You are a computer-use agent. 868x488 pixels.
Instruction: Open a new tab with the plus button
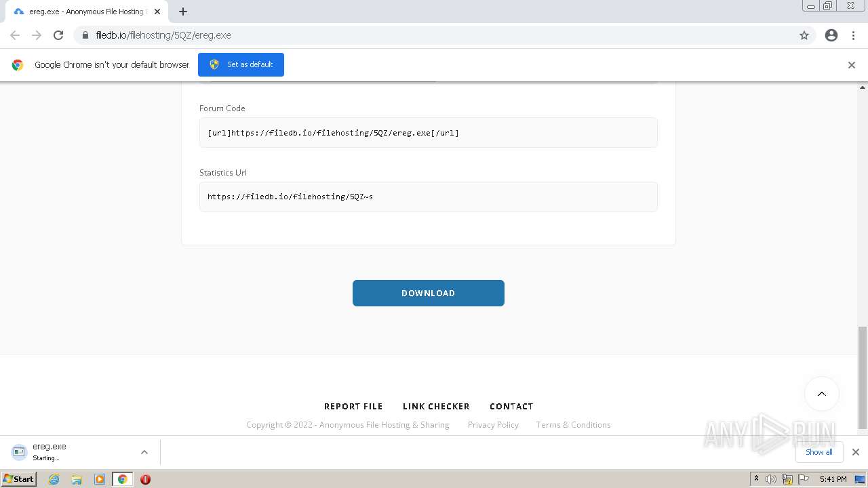click(x=183, y=12)
